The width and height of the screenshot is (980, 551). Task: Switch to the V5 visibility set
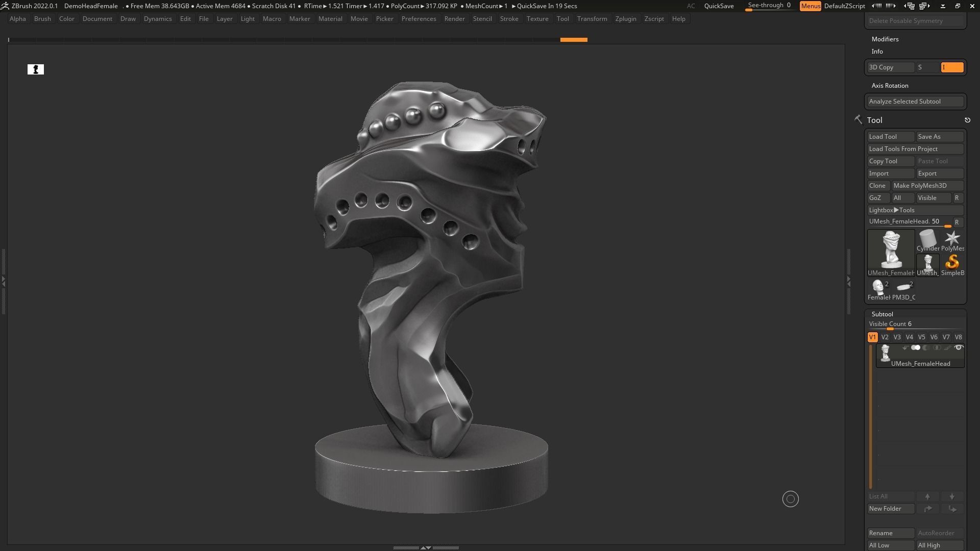[921, 337]
